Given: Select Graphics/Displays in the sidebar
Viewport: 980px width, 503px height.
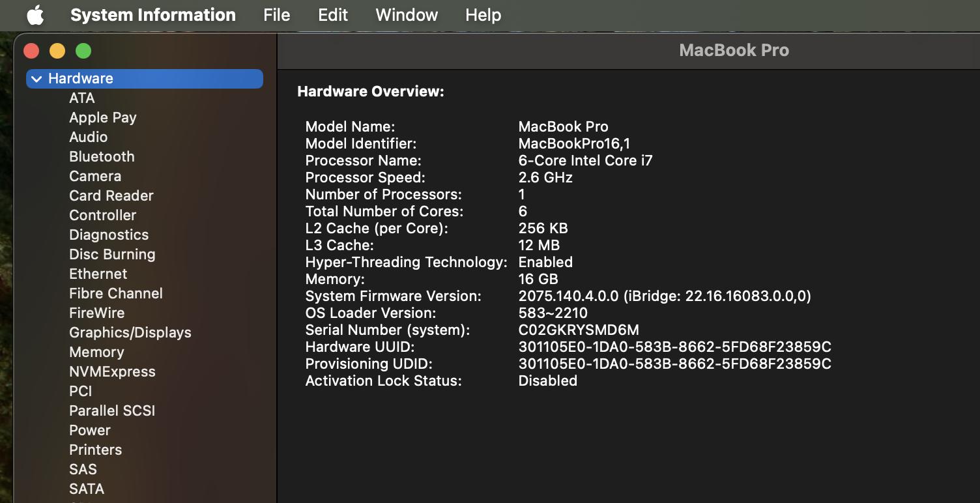Looking at the screenshot, I should coord(130,332).
